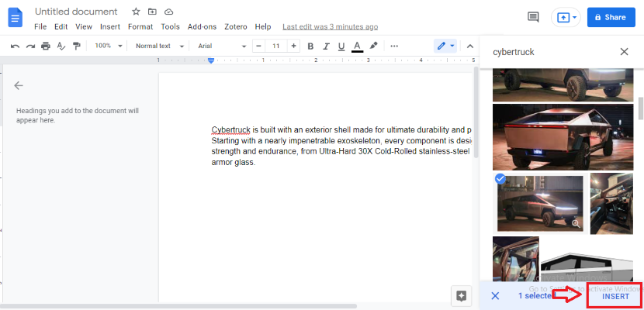Star the Untitled document
Viewport: 644px width, 310px height.
[136, 12]
